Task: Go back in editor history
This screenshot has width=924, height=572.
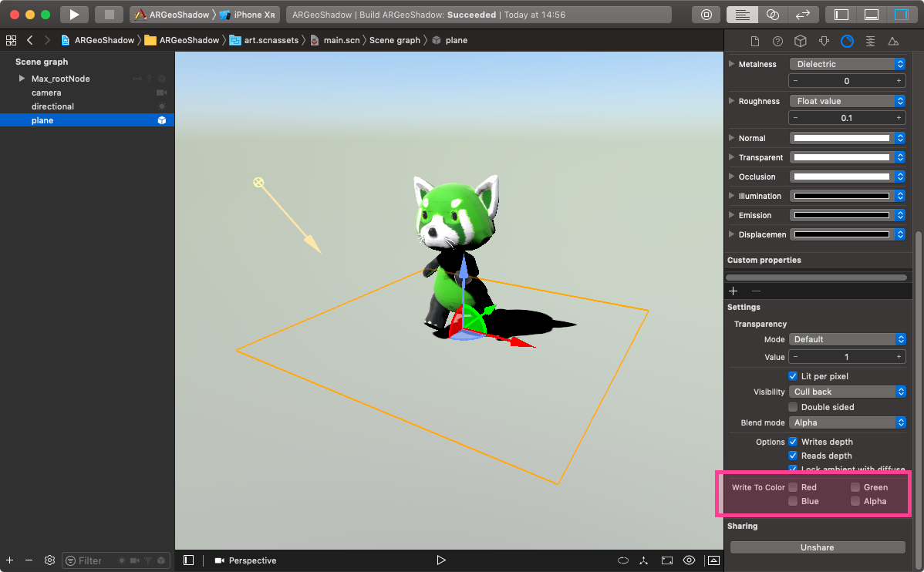Action: coord(29,40)
